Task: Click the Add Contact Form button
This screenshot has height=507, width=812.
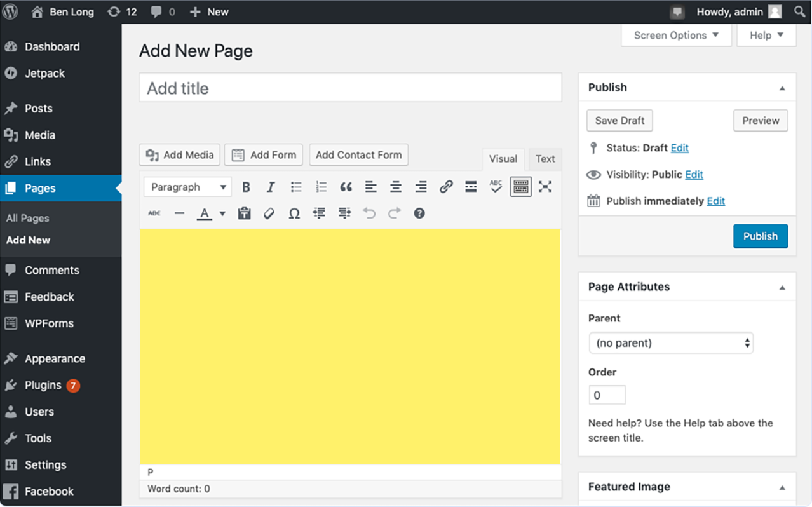Action: click(x=359, y=155)
